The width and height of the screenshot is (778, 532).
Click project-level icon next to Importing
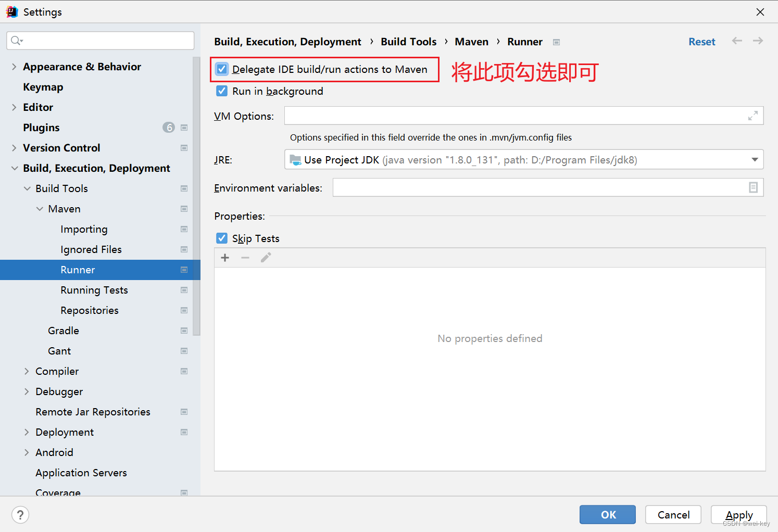pos(184,229)
